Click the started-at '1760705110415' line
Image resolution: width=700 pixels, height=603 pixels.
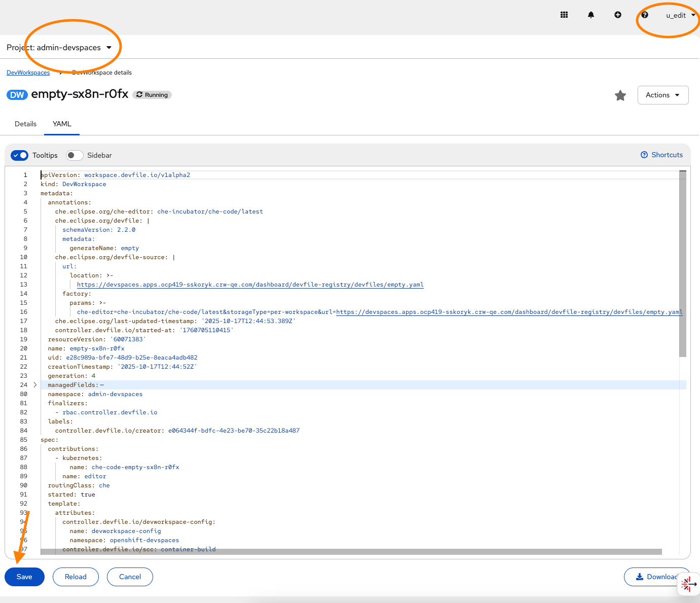144,330
